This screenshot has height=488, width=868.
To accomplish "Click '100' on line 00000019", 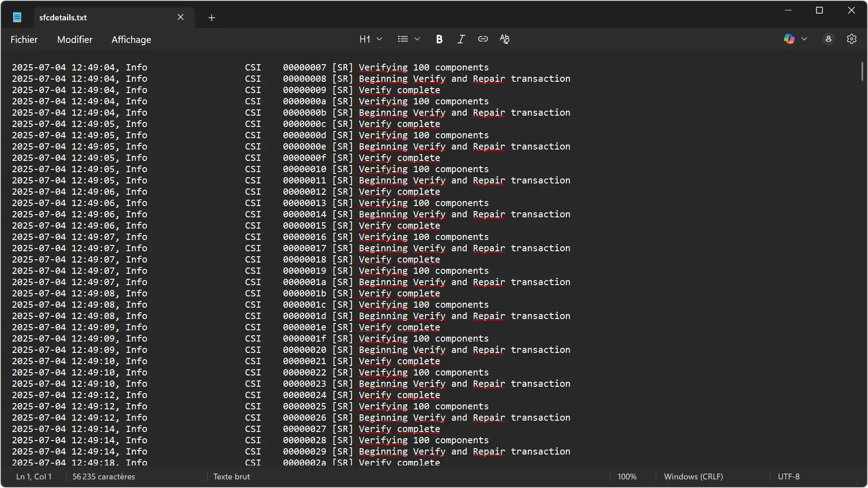I will 421,271.
